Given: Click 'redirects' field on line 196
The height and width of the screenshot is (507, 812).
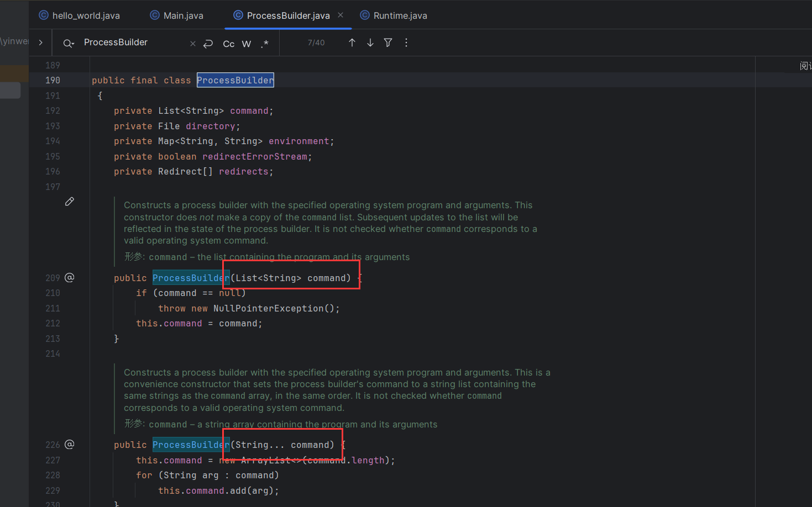Looking at the screenshot, I should [244, 172].
